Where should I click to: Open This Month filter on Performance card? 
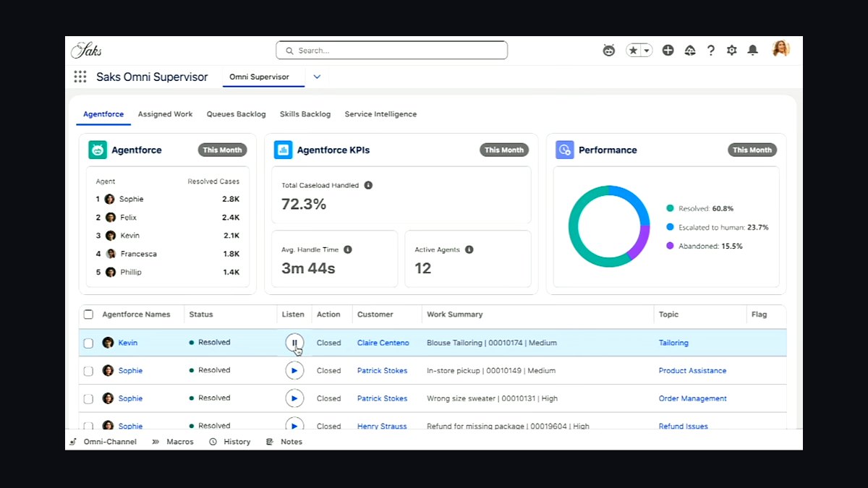point(752,150)
